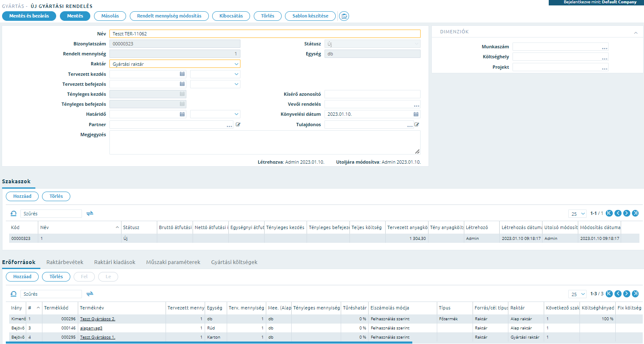Screen dimensions: 644x344
Task: Click Mentés és bezárás button
Action: [x=29, y=16]
